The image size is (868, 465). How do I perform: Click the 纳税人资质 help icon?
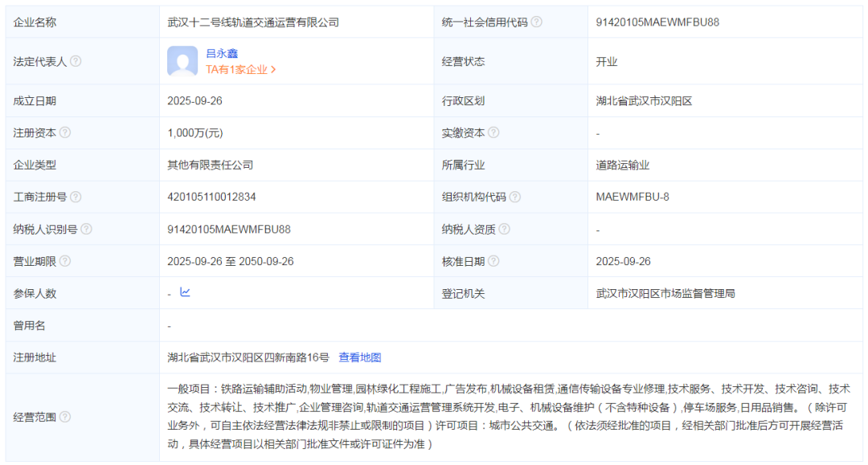click(503, 228)
